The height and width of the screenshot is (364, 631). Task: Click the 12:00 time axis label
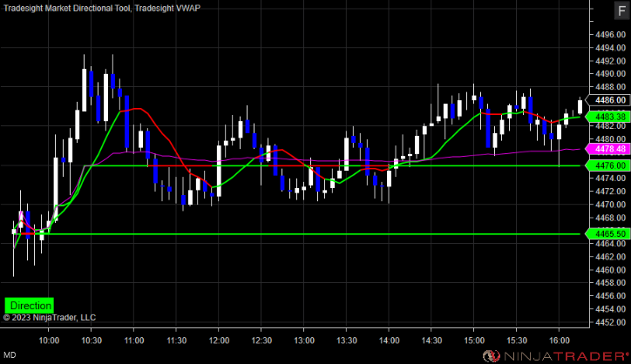pyautogui.click(x=219, y=340)
